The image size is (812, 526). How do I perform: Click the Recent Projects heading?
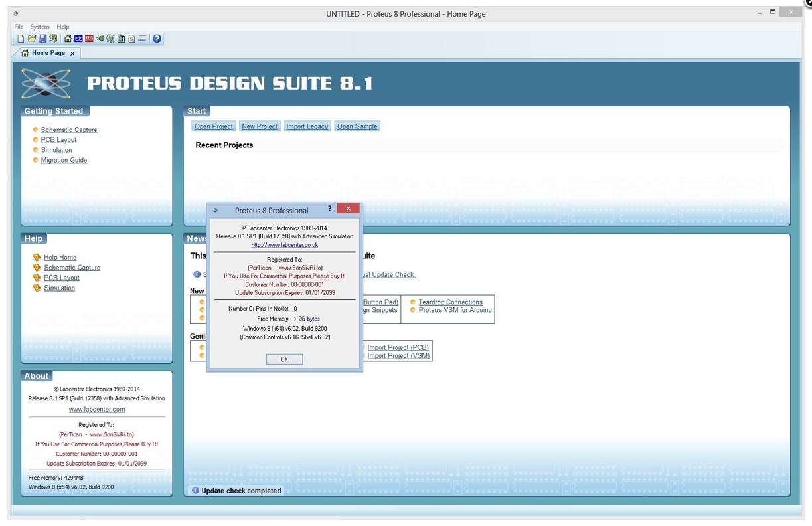[x=224, y=145]
